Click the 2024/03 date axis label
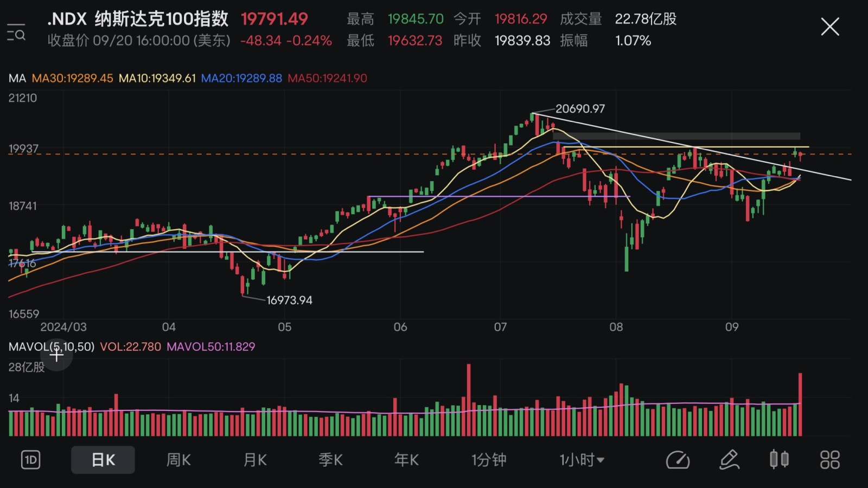868x488 pixels. 63,327
